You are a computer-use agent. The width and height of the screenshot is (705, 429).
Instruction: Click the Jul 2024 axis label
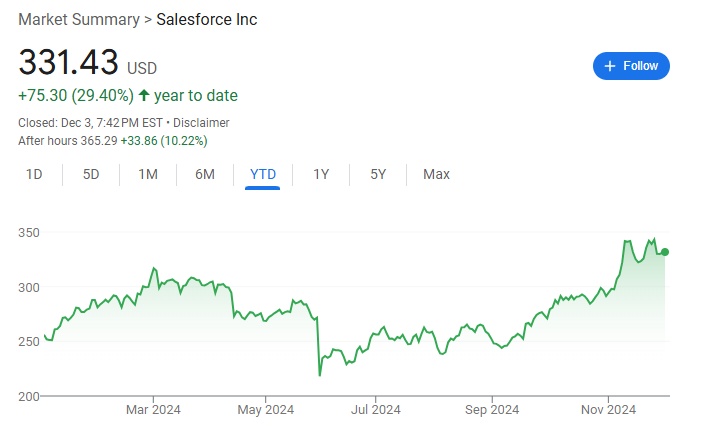click(x=374, y=408)
